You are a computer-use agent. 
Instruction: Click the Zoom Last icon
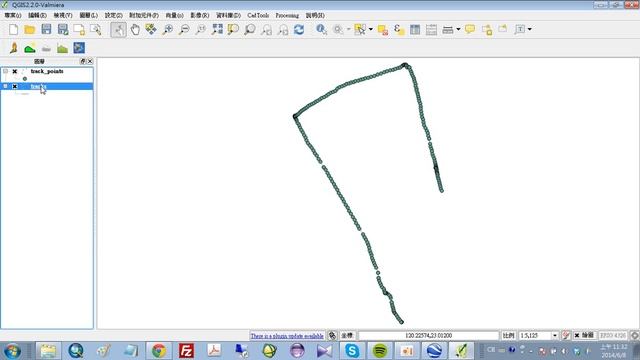tap(266, 29)
